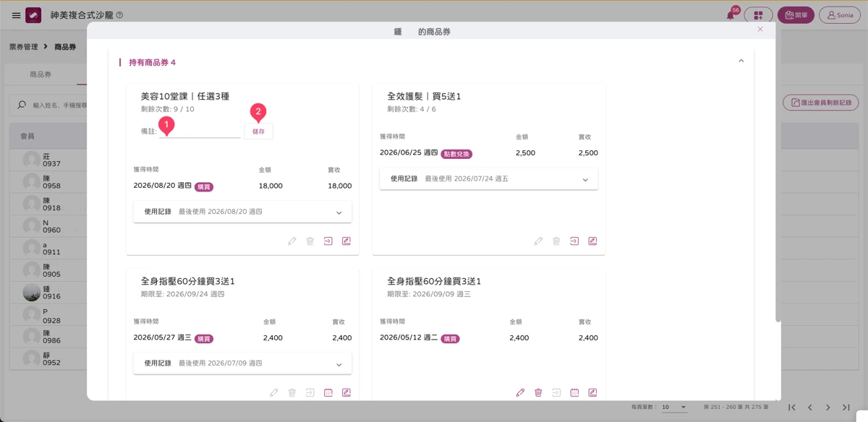868x422 pixels.
Task: Select member row 陳 0918
Action: 47,204
